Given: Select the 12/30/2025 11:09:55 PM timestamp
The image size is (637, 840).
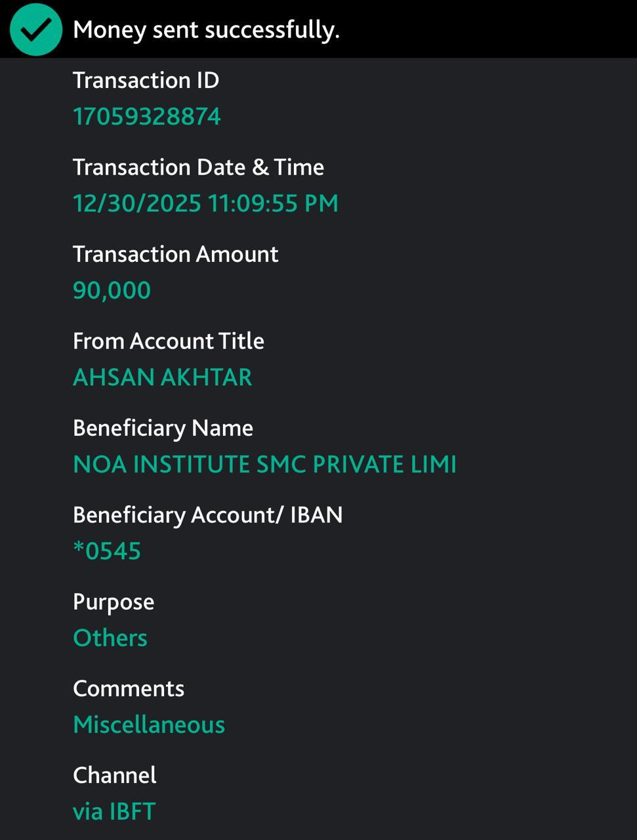Looking at the screenshot, I should point(205,203).
